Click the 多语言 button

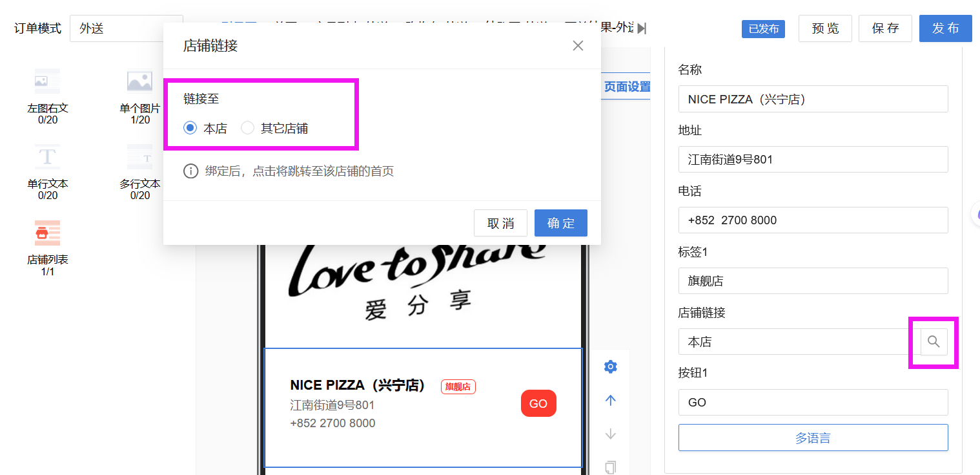813,438
